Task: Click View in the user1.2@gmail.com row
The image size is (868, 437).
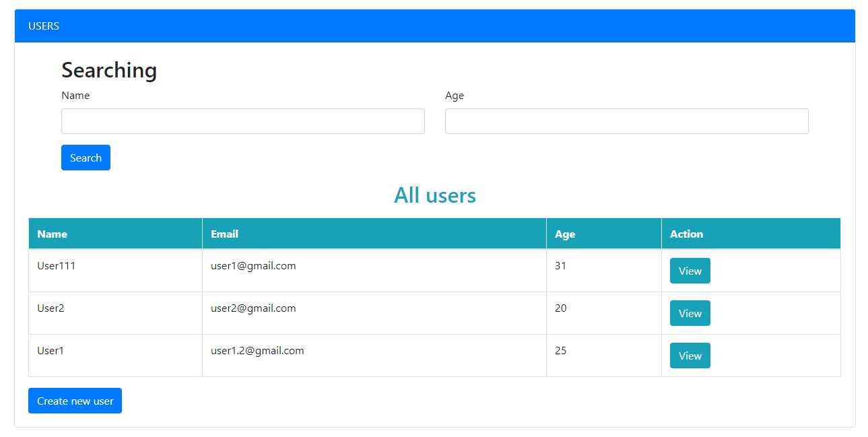Action: tap(690, 356)
